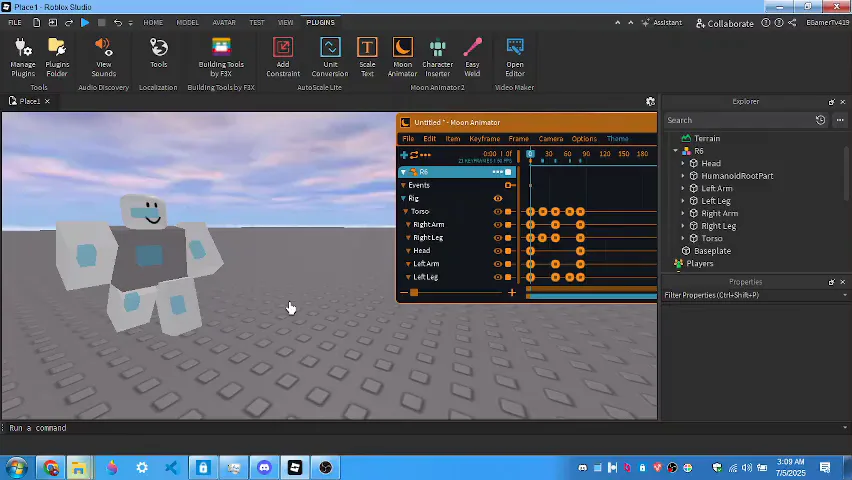Screen dimensions: 852x480
Task: Click the Collaborate button
Action: pyautogui.click(x=725, y=23)
